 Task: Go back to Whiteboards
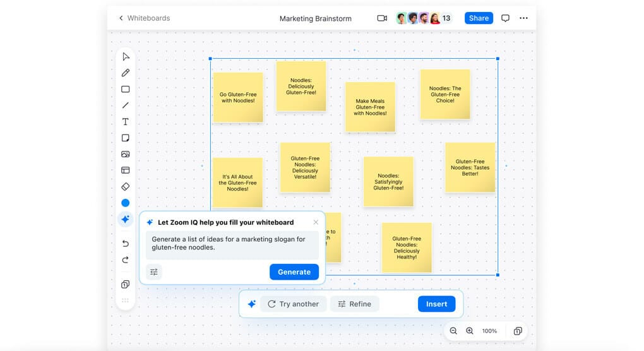coord(144,18)
